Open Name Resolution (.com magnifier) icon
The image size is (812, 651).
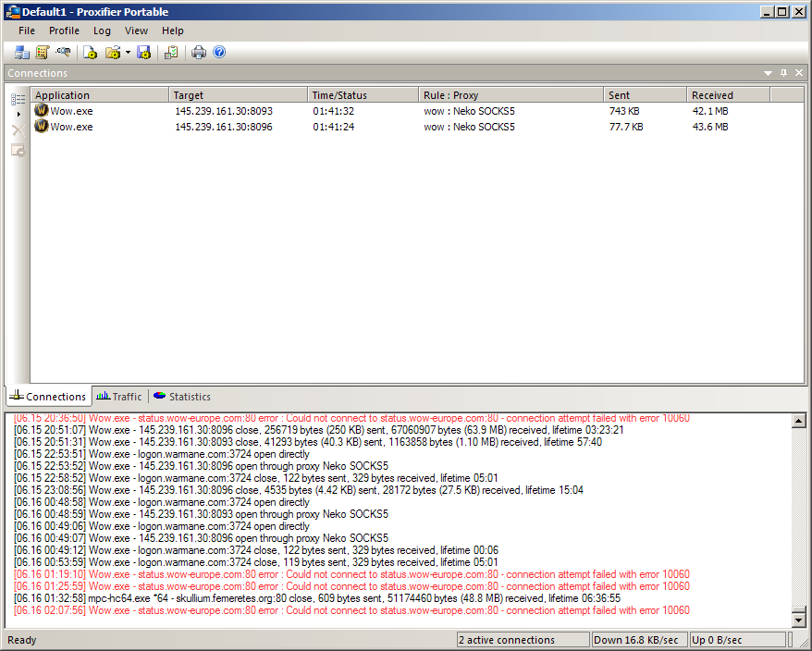63,53
